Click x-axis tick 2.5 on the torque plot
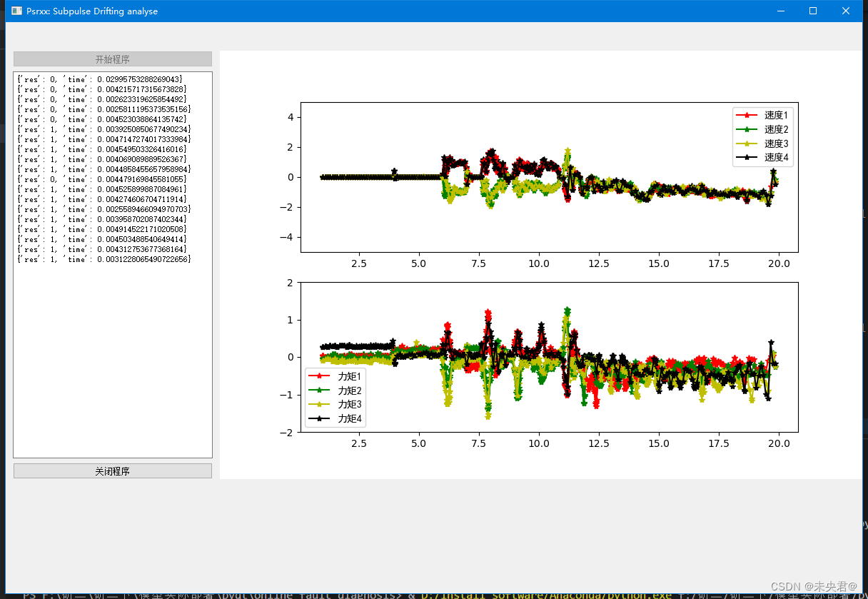Image resolution: width=868 pixels, height=599 pixels. (x=359, y=443)
